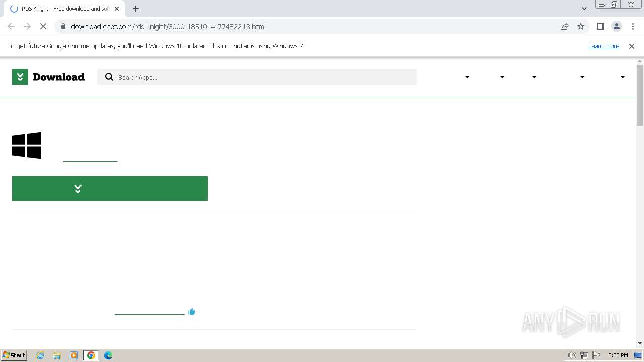Open Windows Media Player from taskbar
Screen dimensions: 644x362
[74, 355]
